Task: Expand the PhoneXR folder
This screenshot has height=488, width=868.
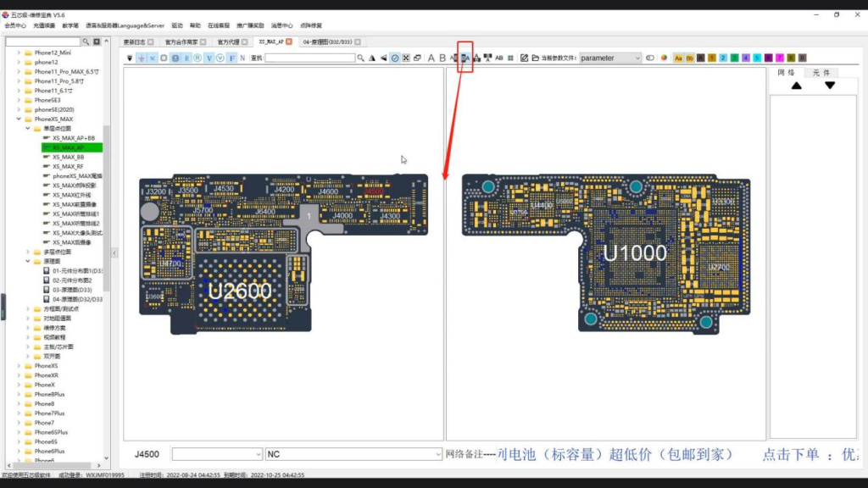Action: click(19, 375)
